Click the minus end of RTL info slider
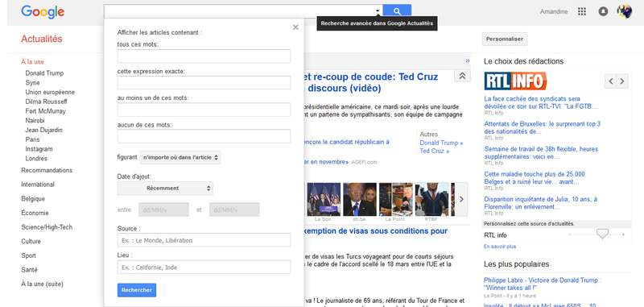The width and height of the screenshot is (644, 307). tap(570, 234)
